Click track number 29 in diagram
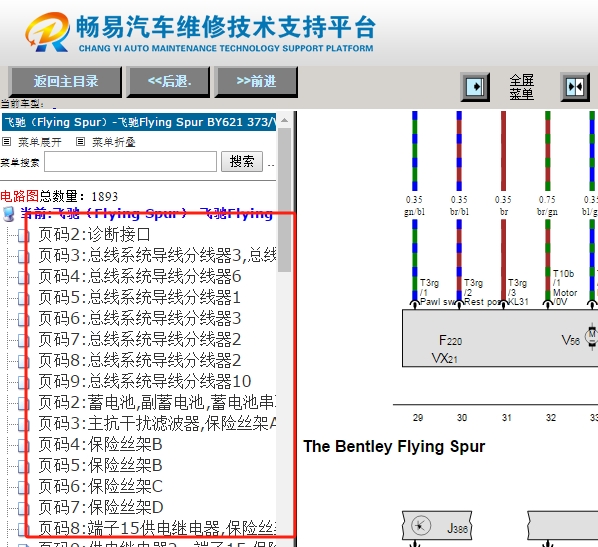598x547 pixels. point(418,418)
